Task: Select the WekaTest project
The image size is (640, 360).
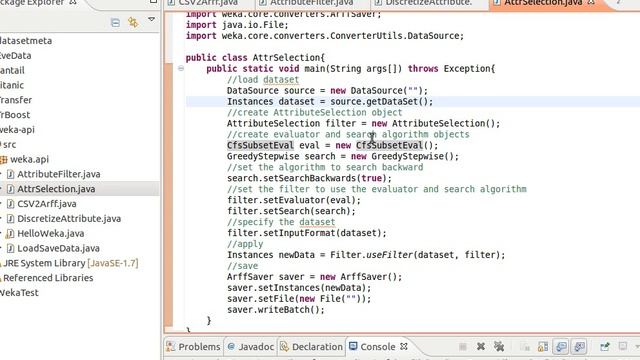Action: pos(19,293)
